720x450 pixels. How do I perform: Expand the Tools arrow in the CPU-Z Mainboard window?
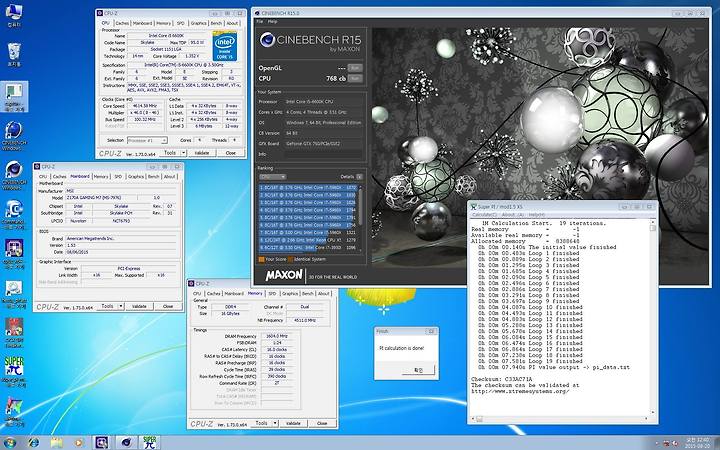click(121, 306)
